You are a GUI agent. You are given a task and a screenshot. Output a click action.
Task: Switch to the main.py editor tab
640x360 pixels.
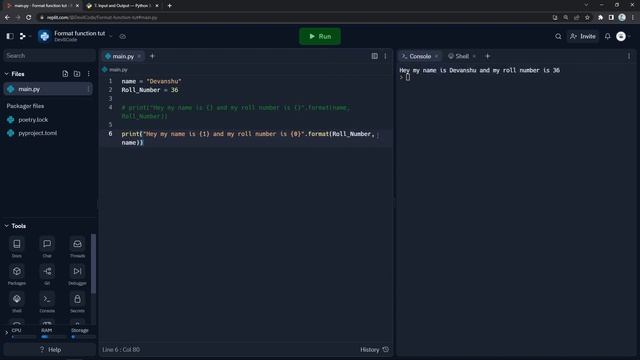[x=123, y=56]
